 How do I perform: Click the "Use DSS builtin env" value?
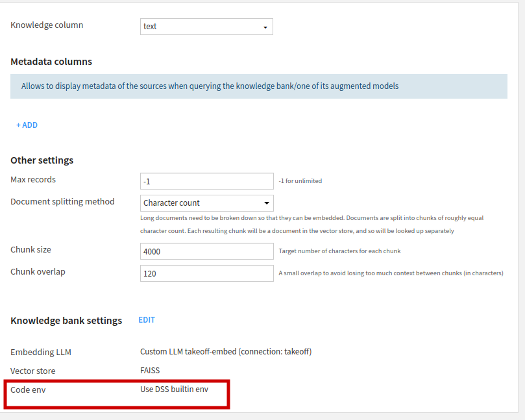174,389
